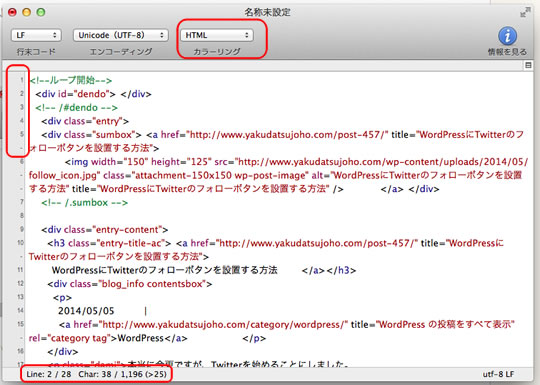Screen dimensions: 540x385
Task: Click the code div class="entry-content"
Action: (x=105, y=230)
